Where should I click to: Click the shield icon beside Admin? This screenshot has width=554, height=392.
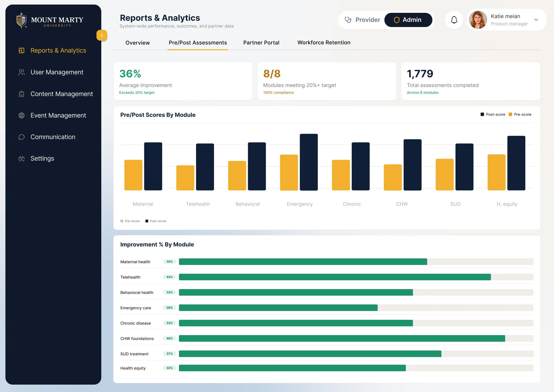(x=396, y=20)
